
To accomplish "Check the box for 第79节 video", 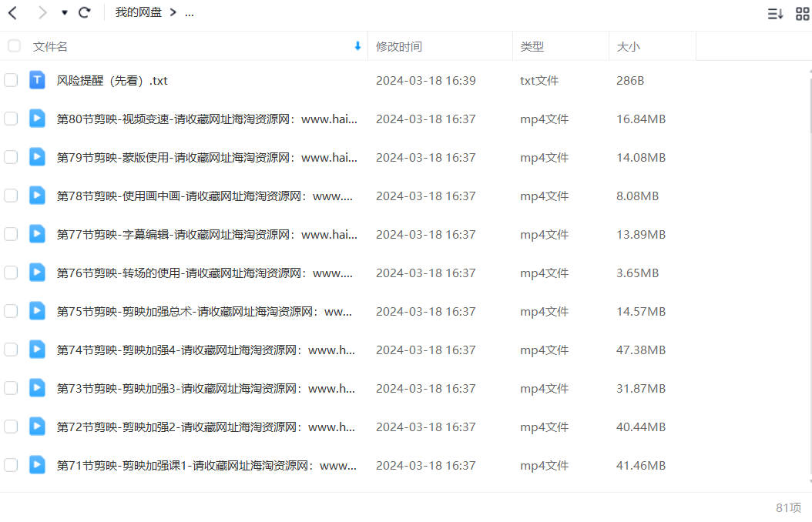I will pyautogui.click(x=11, y=157).
